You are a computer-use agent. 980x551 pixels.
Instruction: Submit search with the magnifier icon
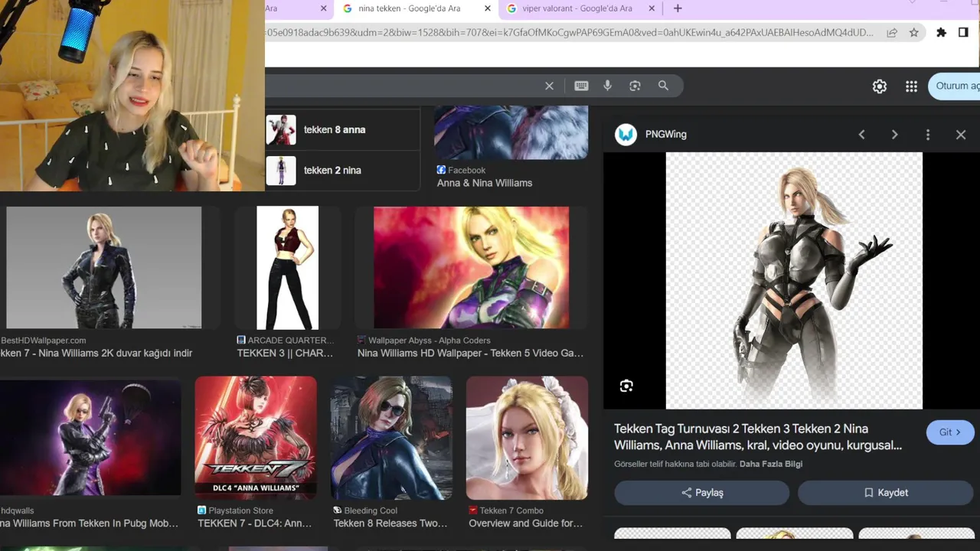[x=663, y=86]
